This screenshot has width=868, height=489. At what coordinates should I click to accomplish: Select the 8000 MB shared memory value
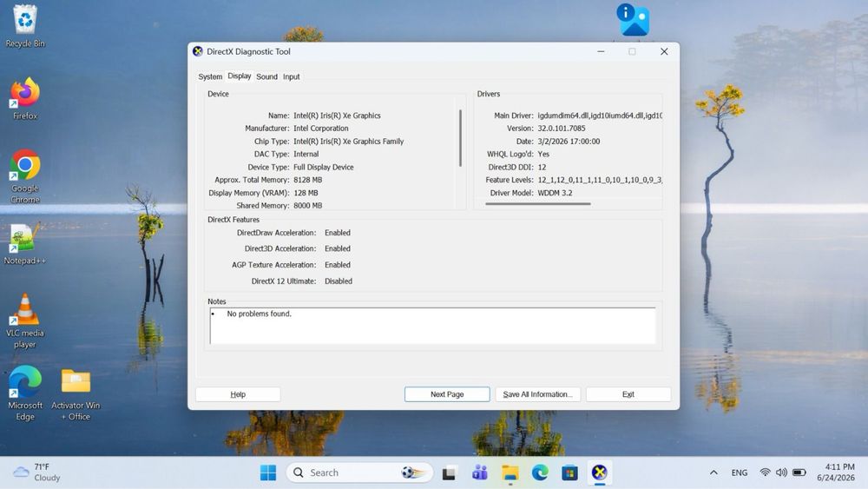tap(307, 206)
